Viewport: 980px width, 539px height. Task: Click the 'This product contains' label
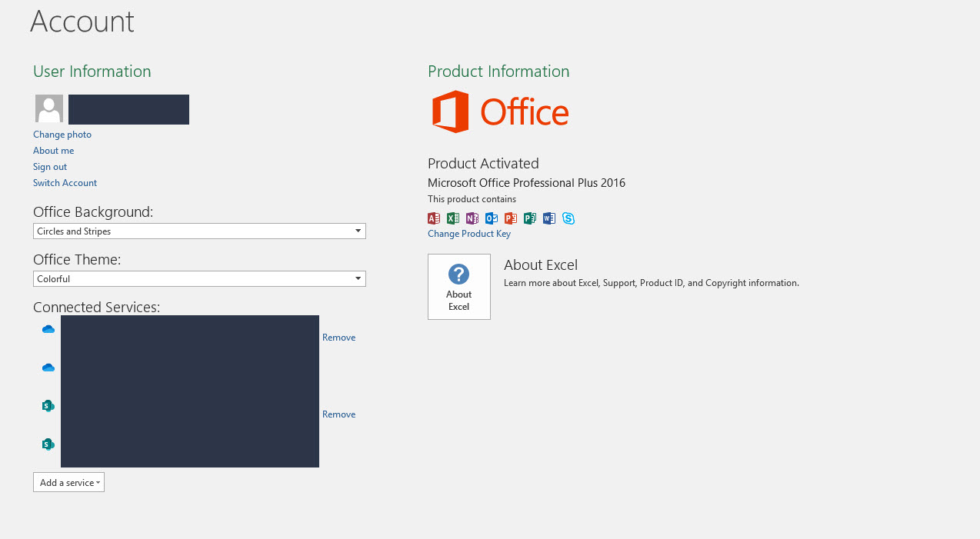click(x=472, y=199)
